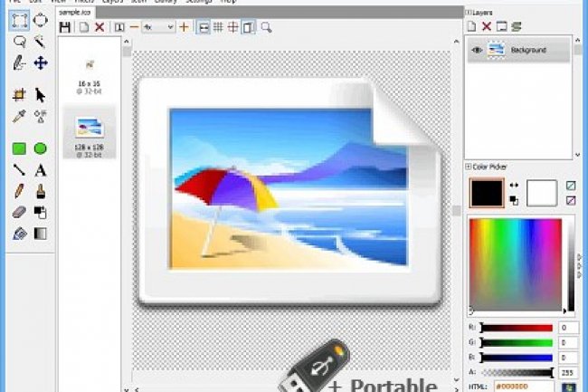Choose the Eraser tool
Image resolution: width=588 pixels, height=392 pixels.
18,213
